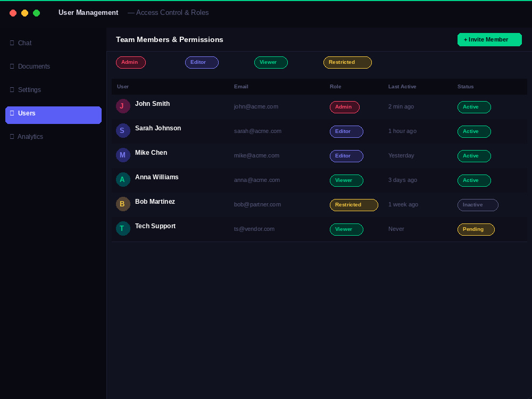Click the red close window button

13,13
